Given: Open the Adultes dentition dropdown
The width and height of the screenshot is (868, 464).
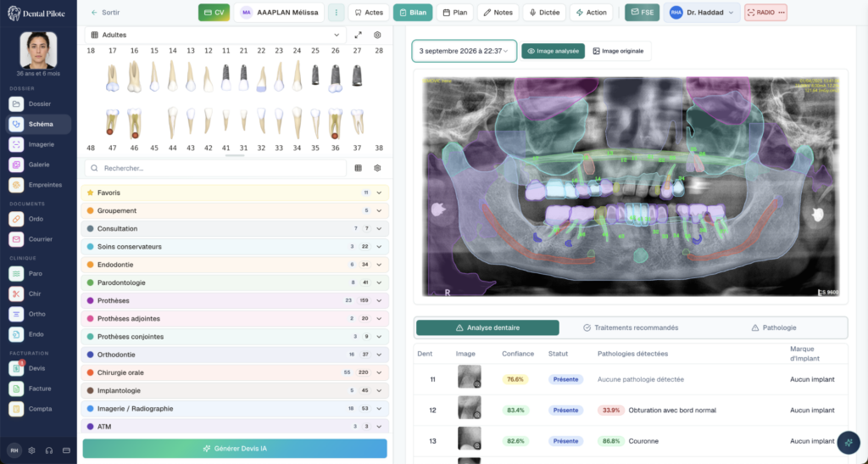Looking at the screenshot, I should [215, 35].
